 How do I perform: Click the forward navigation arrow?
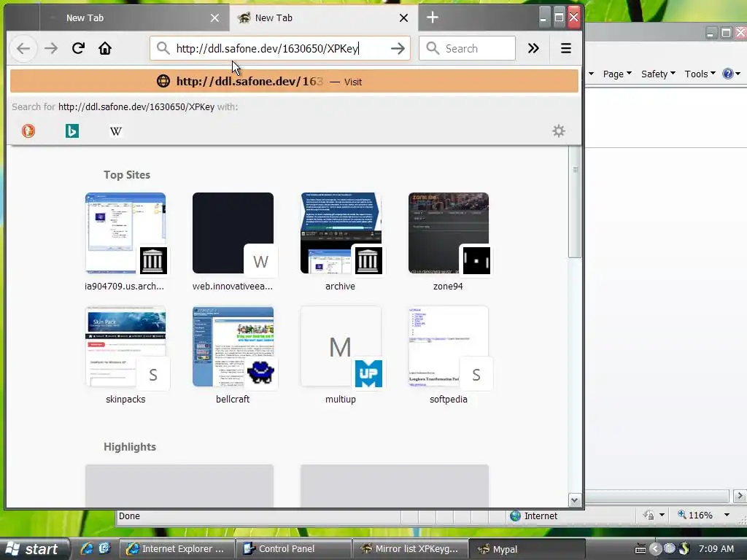click(x=50, y=48)
